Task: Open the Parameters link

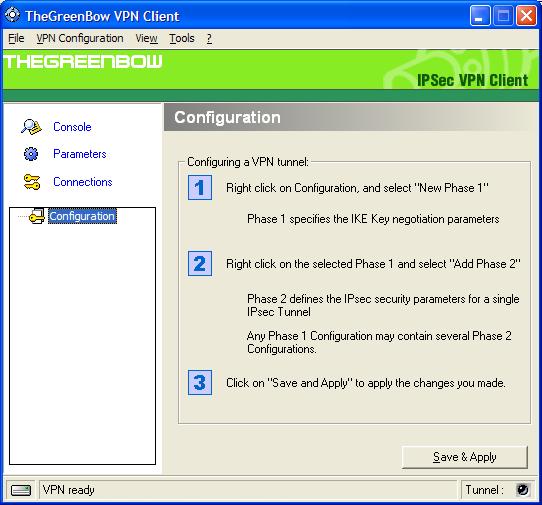Action: pos(80,154)
